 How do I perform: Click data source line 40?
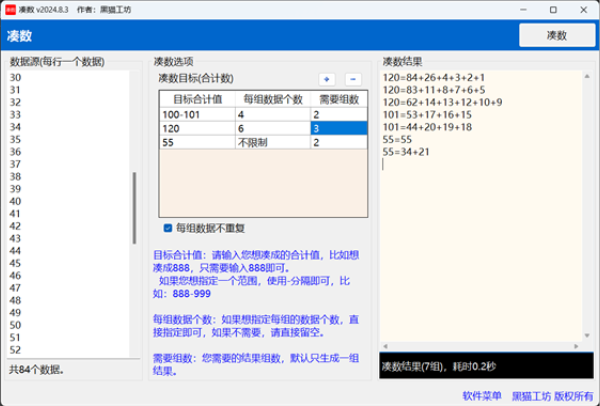point(15,201)
